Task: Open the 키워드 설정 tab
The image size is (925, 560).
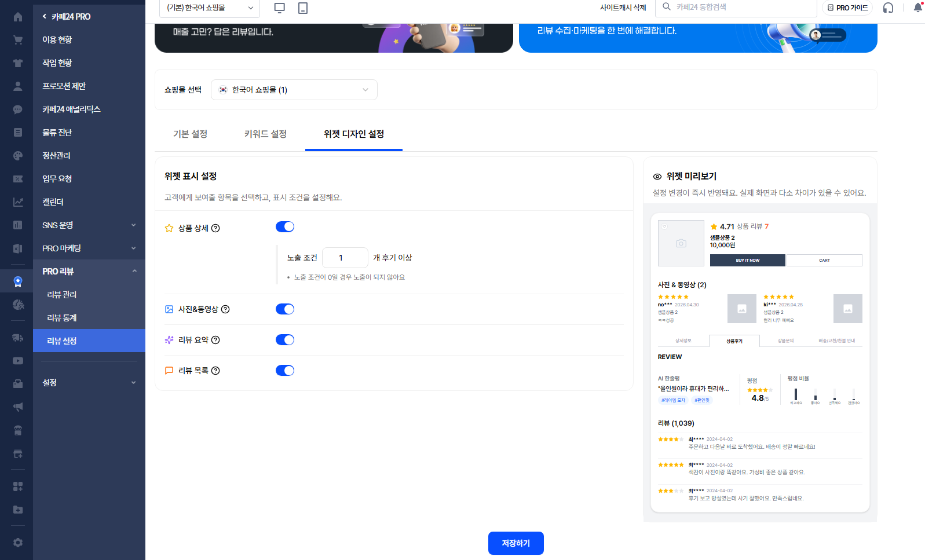Action: coord(265,134)
